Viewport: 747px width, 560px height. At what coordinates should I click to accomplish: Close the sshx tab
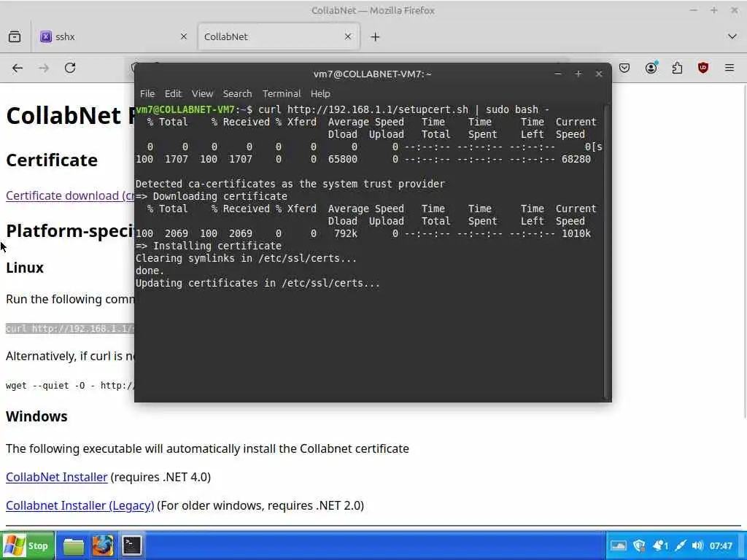pos(184,36)
